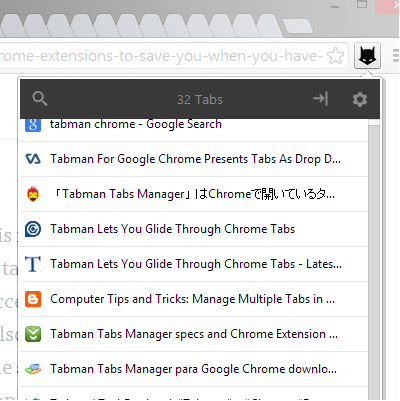
Task: Click the Tabman cat extension icon
Action: click(367, 56)
